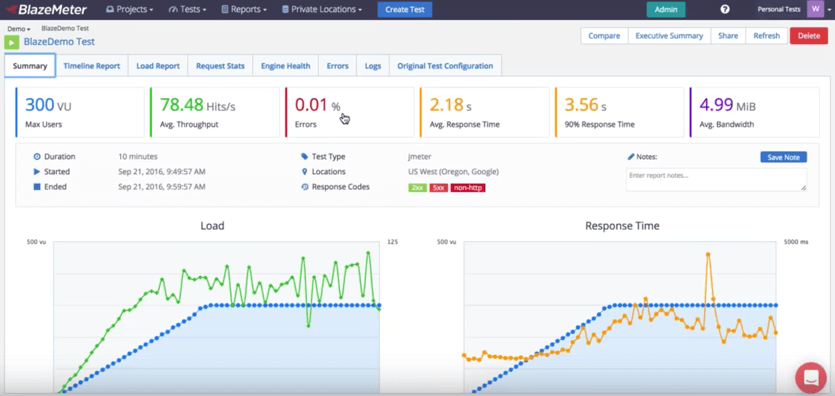Click the Save Note button

(783, 157)
